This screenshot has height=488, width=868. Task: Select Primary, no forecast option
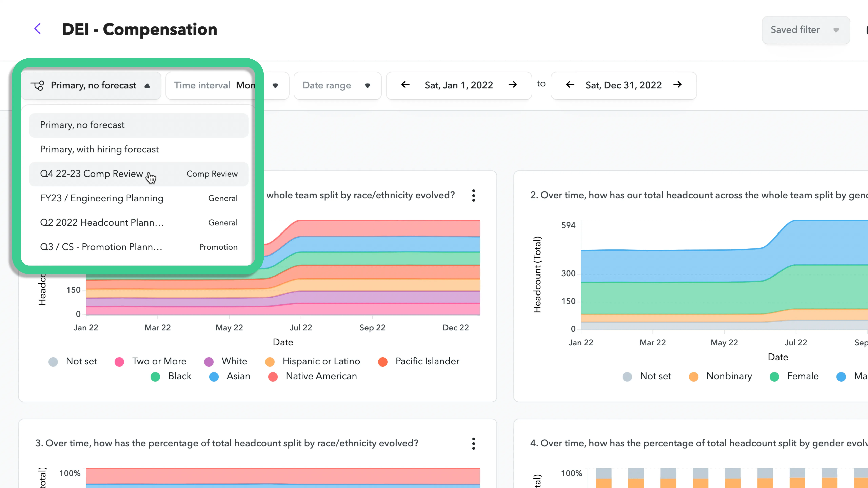[x=139, y=125]
